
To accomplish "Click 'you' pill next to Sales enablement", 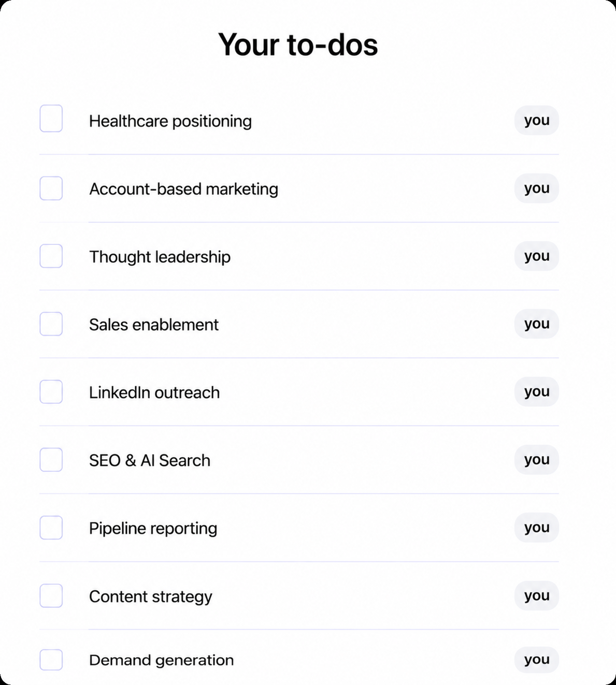I will 537,324.
